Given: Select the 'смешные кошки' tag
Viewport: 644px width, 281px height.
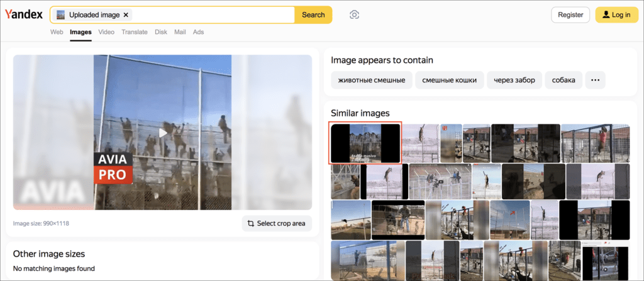Looking at the screenshot, I should point(449,80).
